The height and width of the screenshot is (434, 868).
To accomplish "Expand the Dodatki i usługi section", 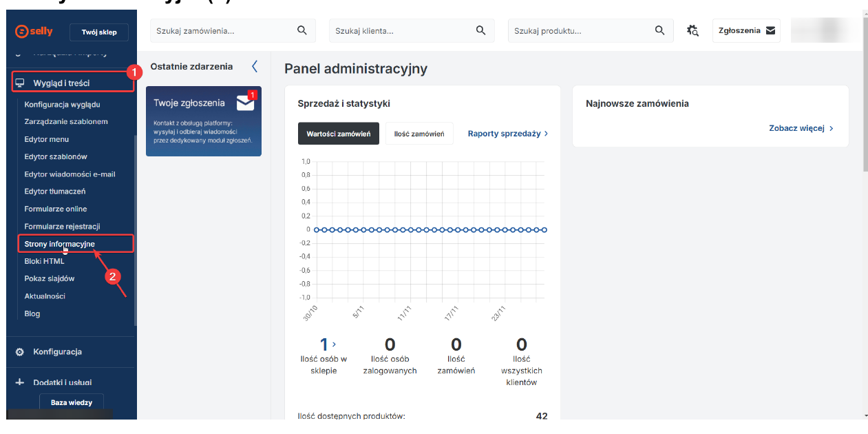I will pyautogui.click(x=63, y=382).
